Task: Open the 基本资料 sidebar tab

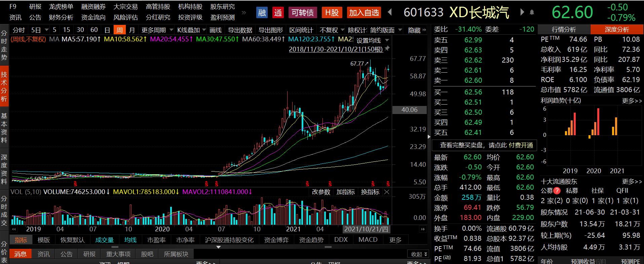Action: tap(4, 128)
